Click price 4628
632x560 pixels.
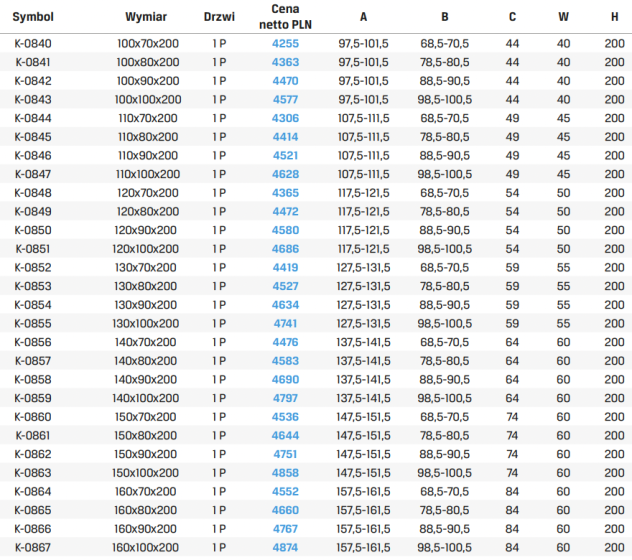coord(285,174)
